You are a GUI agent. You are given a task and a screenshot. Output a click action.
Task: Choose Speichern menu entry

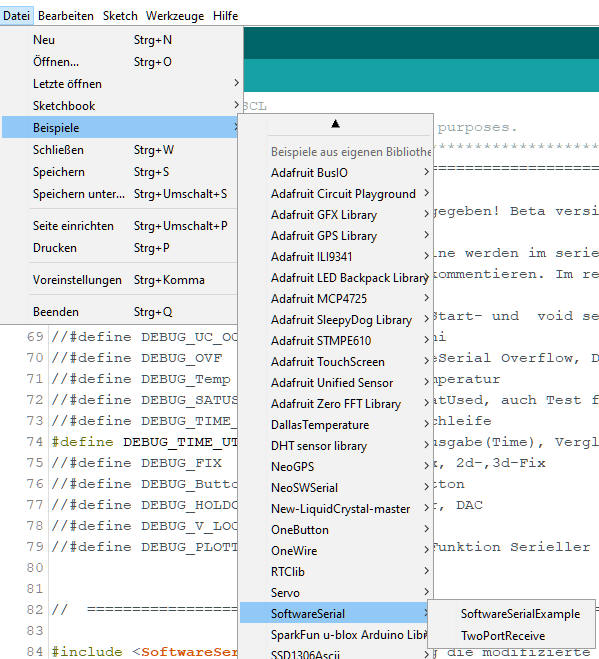click(x=120, y=171)
